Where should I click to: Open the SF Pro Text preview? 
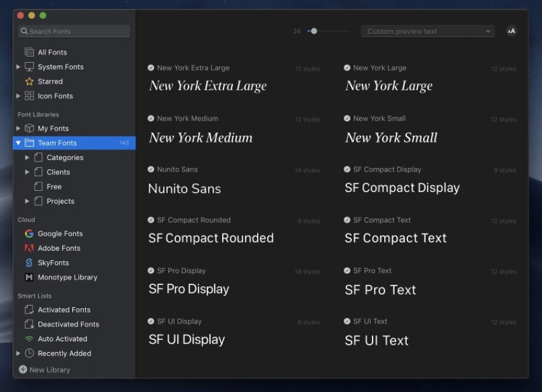point(380,290)
